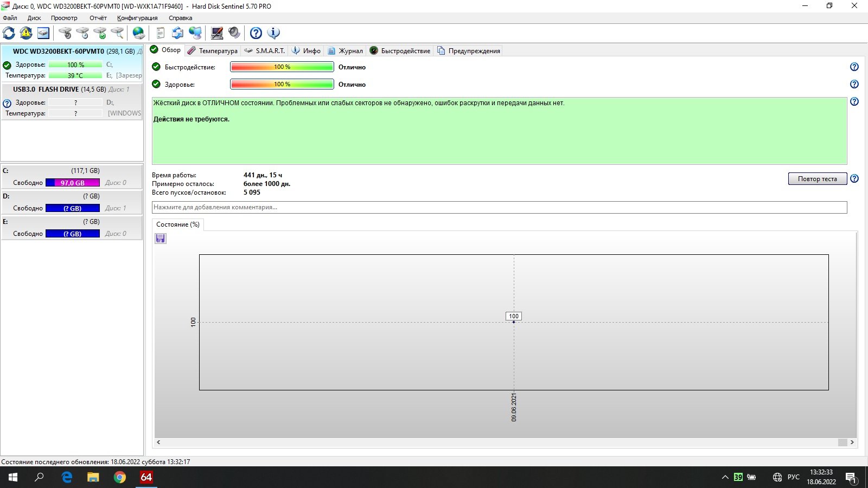Open the Конфигурация menu
This screenshot has width=868, height=488.
click(x=137, y=18)
